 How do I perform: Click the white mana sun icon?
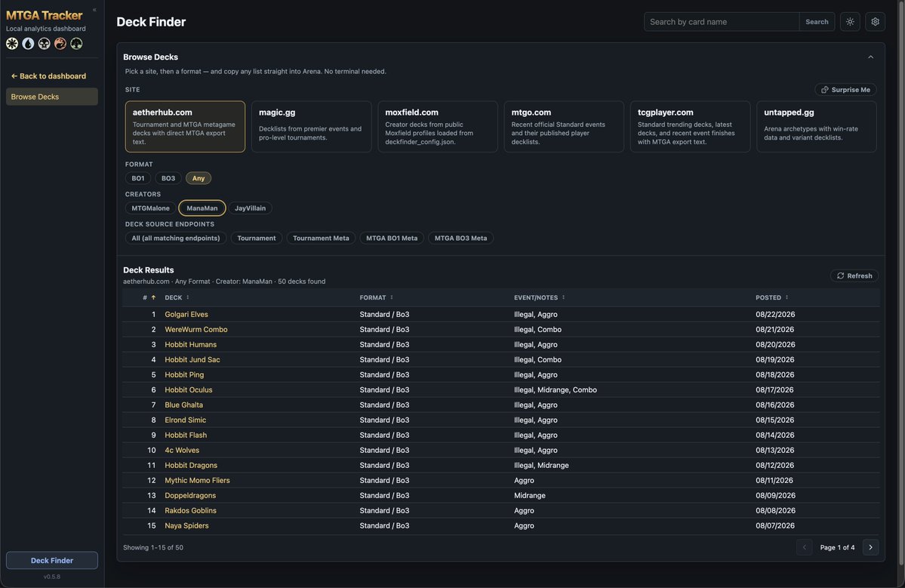12,43
